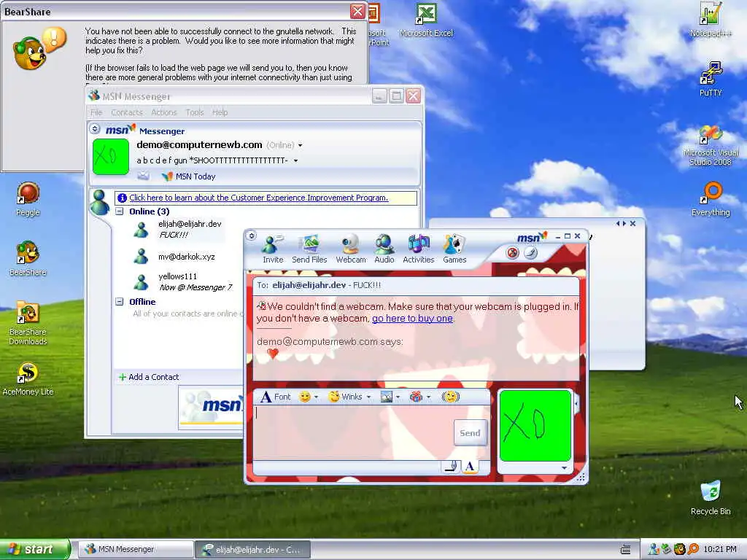Click the green display picture in chat window
The height and width of the screenshot is (560, 747).
pos(535,425)
